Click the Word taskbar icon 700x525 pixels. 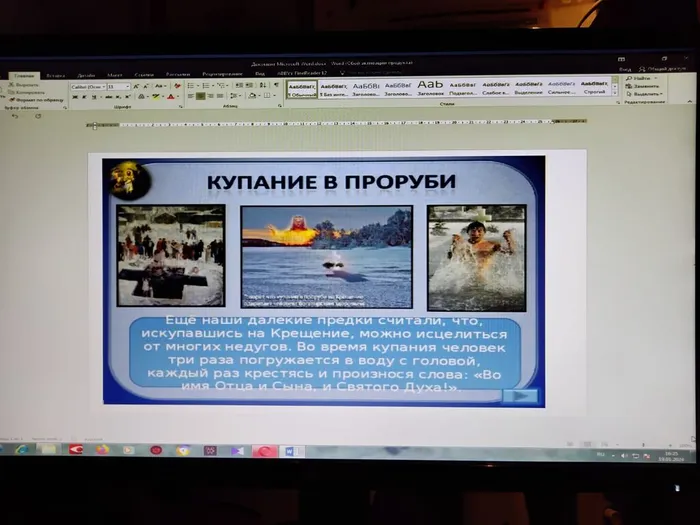pyautogui.click(x=292, y=451)
